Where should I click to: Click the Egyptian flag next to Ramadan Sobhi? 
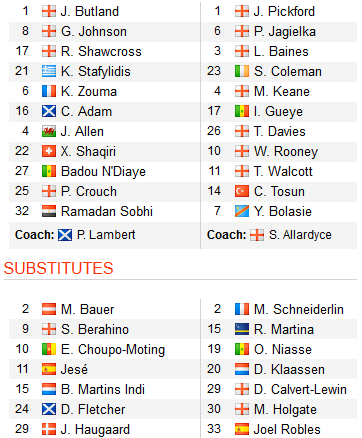click(x=49, y=211)
